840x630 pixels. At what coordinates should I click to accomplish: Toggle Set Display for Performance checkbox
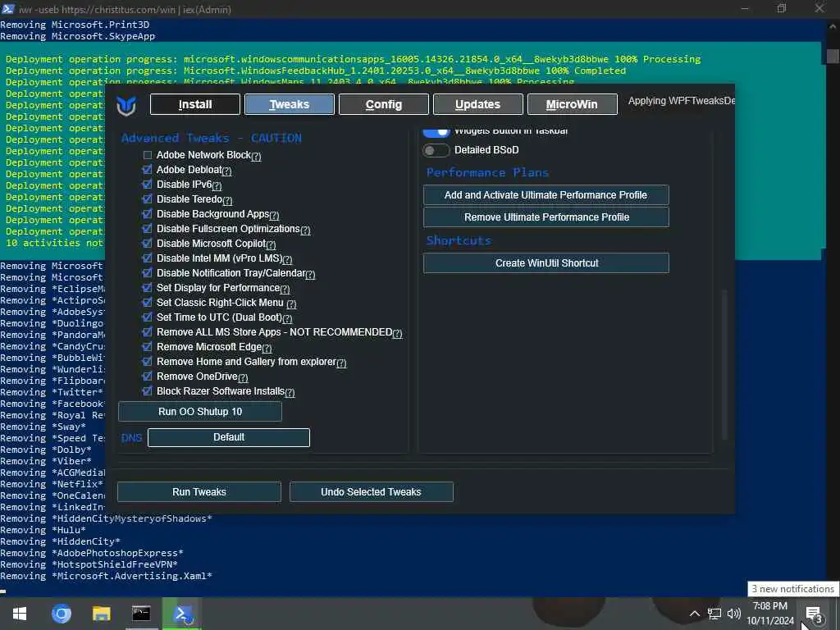pos(148,288)
